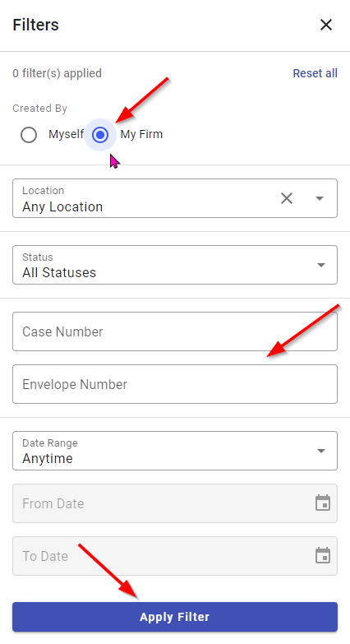Open the From Date calendar icon
The image size is (350, 644).
tap(323, 503)
